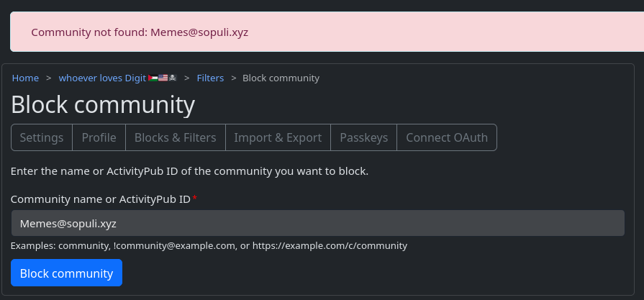The height and width of the screenshot is (300, 644).
Task: Click 'Community name or ActivityPub ID' label
Action: click(x=101, y=199)
